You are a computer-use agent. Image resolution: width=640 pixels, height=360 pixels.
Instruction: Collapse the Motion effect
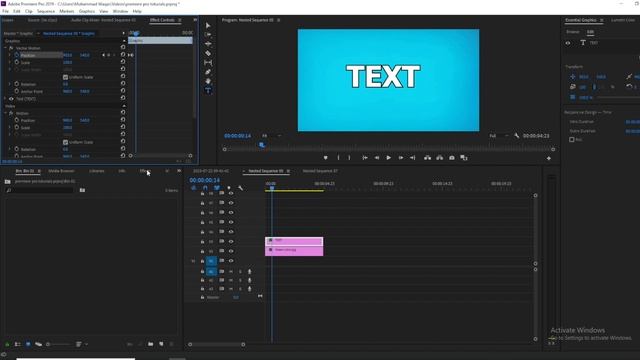5,113
